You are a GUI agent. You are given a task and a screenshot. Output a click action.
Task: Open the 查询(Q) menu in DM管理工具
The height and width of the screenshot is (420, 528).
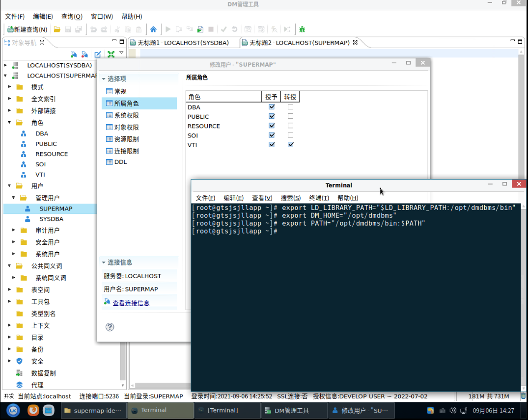pyautogui.click(x=72, y=17)
